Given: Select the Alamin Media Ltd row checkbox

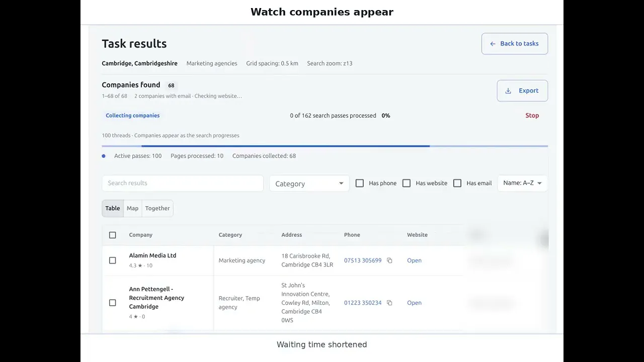Looking at the screenshot, I should [x=112, y=260].
